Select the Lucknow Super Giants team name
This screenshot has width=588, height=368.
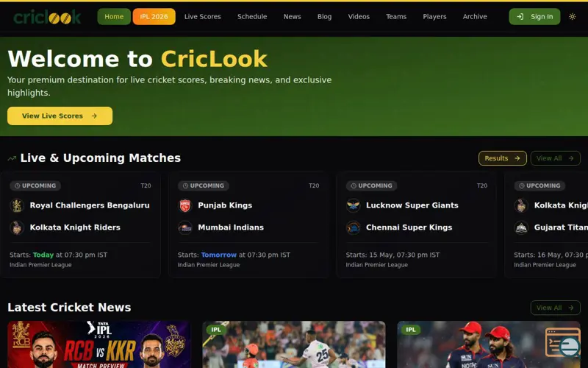412,205
